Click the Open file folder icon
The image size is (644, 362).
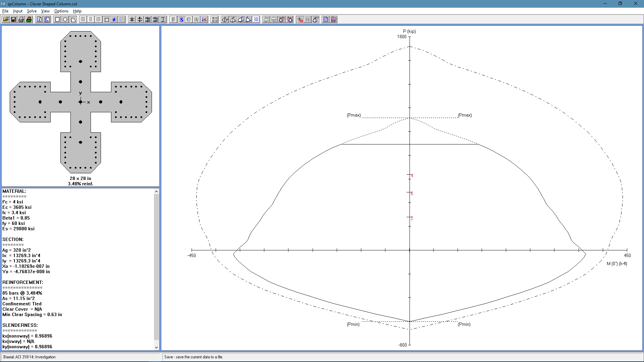coord(6,19)
